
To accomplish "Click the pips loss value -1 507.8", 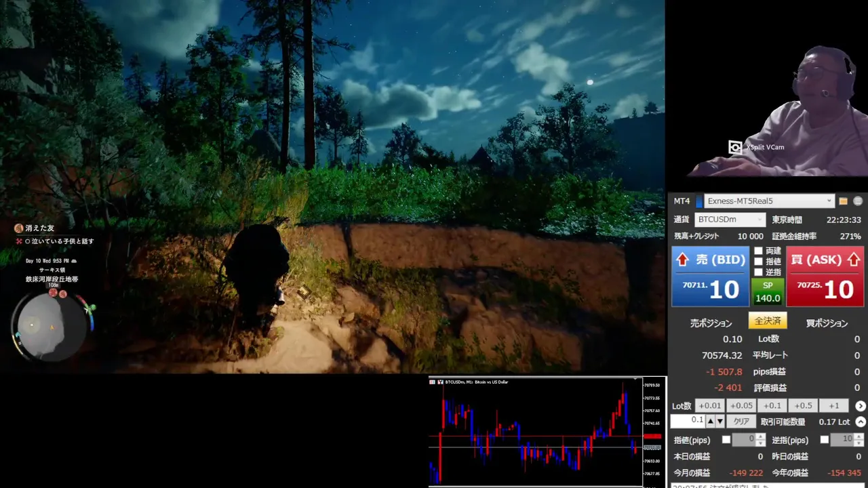I will click(x=724, y=371).
